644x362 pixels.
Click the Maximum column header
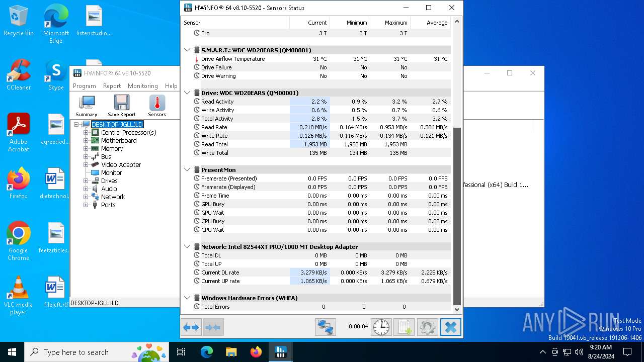(390, 23)
